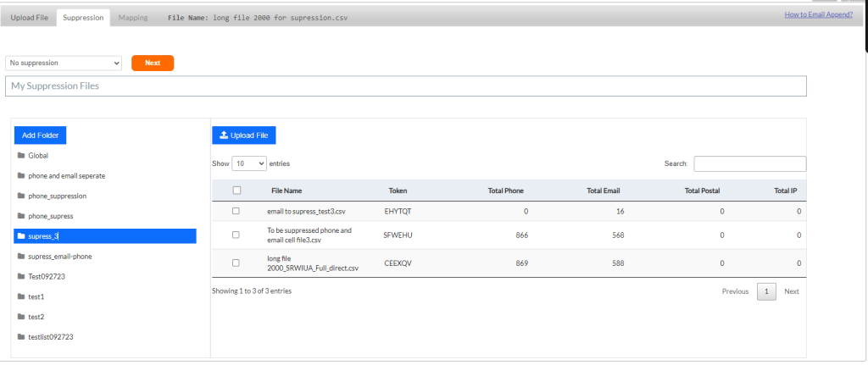
Task: Check the select-all checkbox in table header
Action: click(236, 191)
